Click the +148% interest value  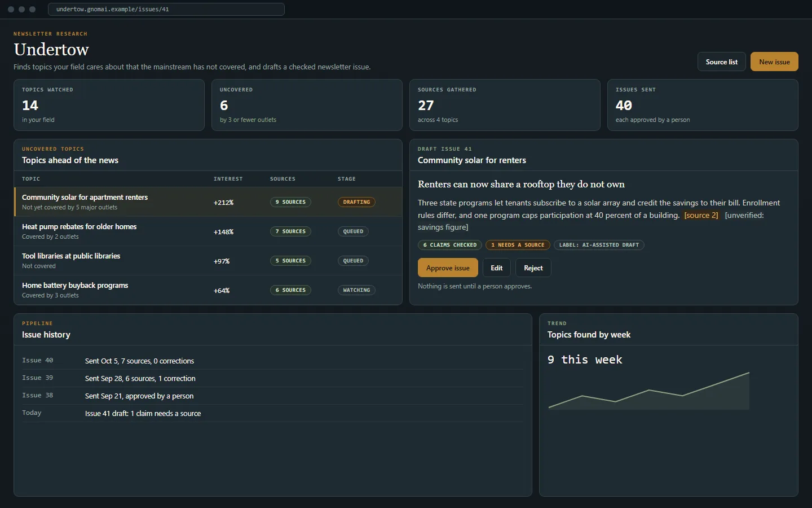point(223,232)
